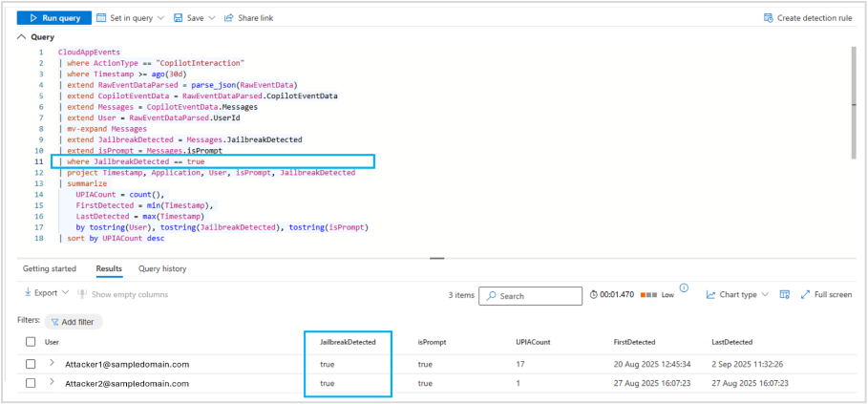The width and height of the screenshot is (868, 404).
Task: Sort by the isPrompt column header
Action: coord(432,342)
